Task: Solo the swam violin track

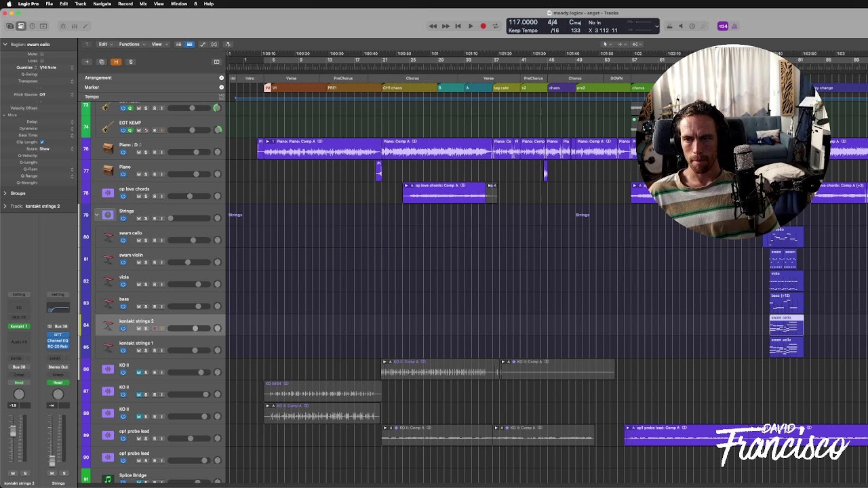Action: click(146, 262)
